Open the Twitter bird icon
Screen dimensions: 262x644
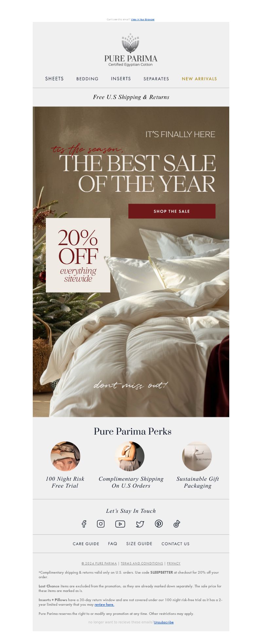coord(140,524)
